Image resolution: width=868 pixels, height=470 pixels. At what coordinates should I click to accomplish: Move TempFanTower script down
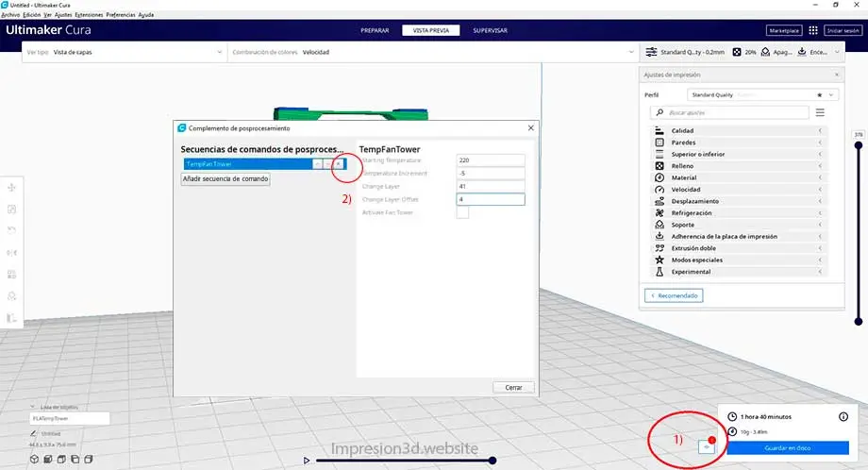click(327, 164)
